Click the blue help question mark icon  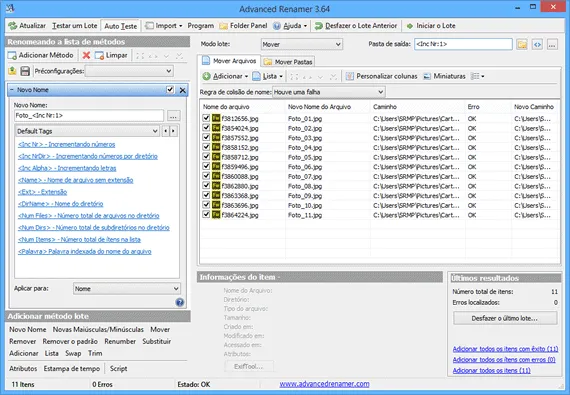[x=180, y=302]
